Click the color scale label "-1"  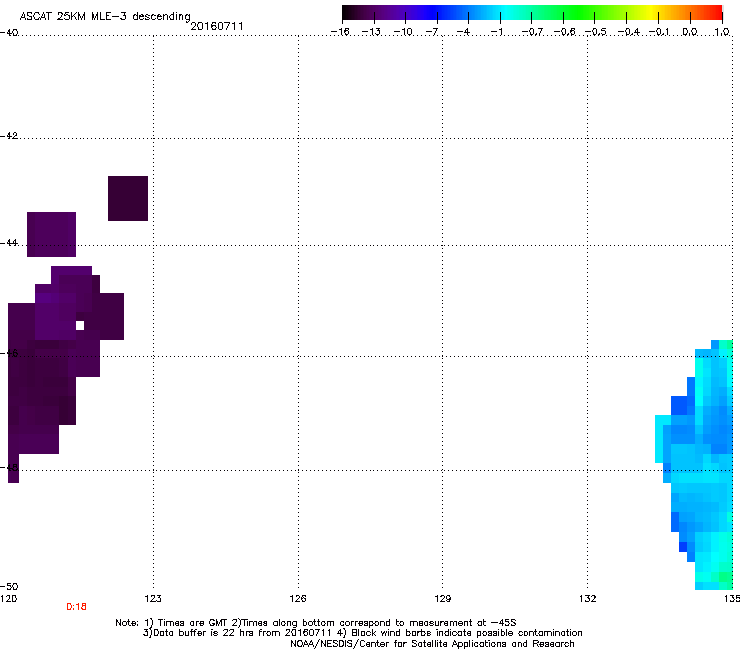point(496,32)
